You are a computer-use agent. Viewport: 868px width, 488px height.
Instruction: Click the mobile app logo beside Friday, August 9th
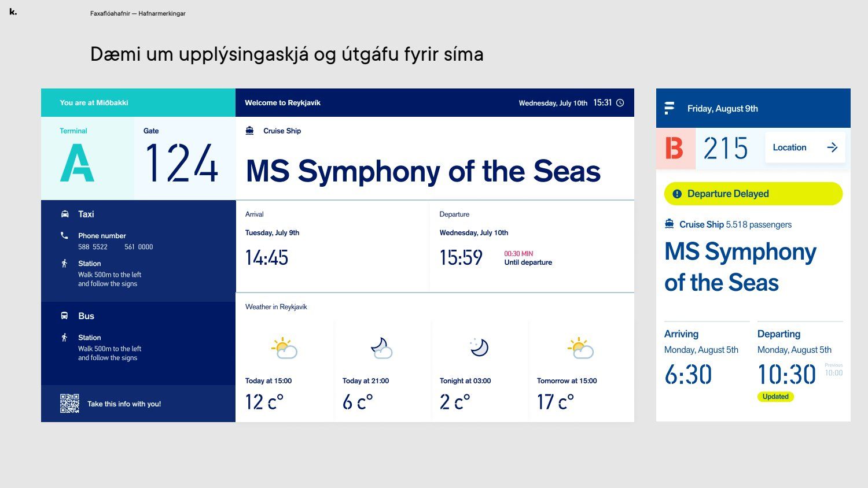click(x=670, y=108)
